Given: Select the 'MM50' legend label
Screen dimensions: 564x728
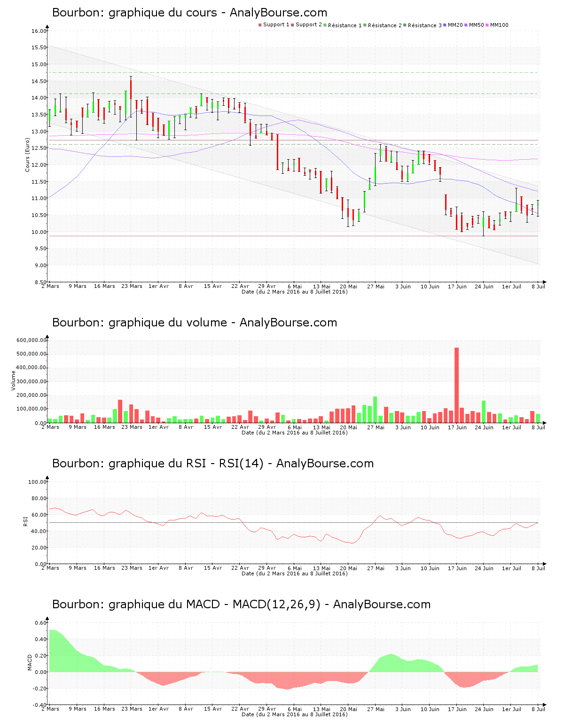Looking at the screenshot, I should pyautogui.click(x=477, y=25).
